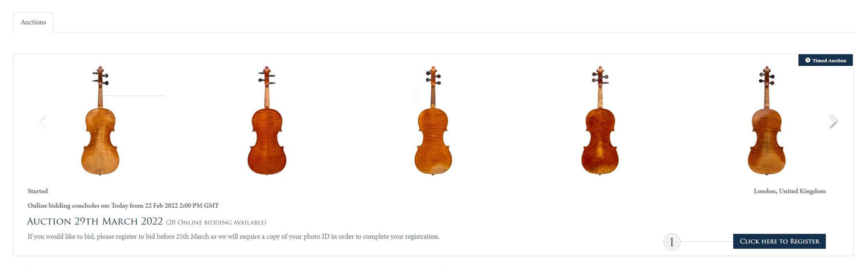
Task: Click '25th March' in the registration notice
Action: pyautogui.click(x=192, y=236)
